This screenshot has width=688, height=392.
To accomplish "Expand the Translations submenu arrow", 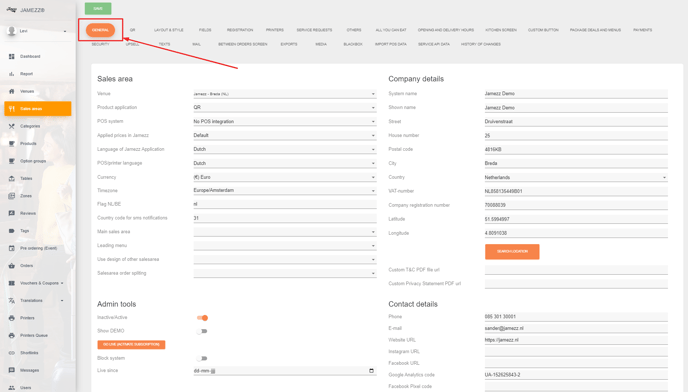I will (x=62, y=301).
